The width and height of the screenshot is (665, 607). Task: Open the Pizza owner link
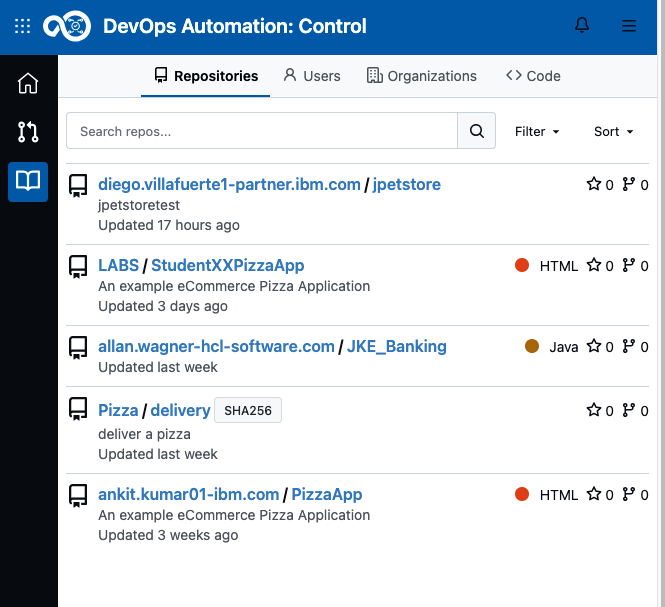(118, 410)
